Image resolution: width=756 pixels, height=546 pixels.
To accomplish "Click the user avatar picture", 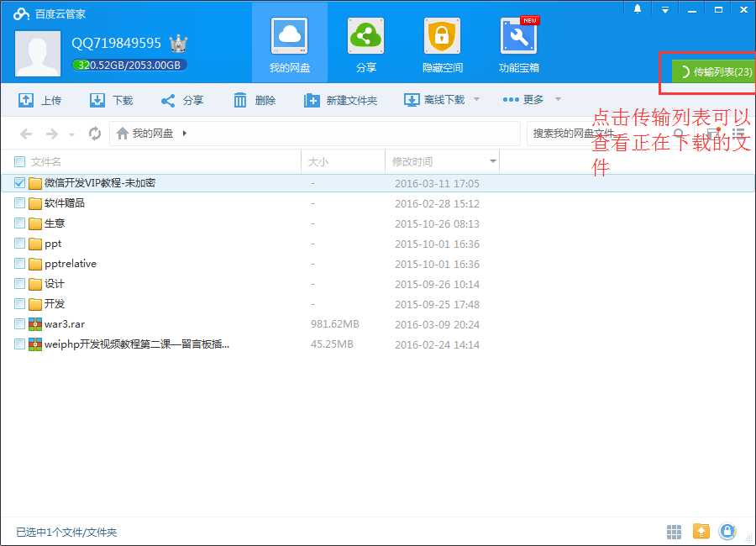I will (x=38, y=54).
